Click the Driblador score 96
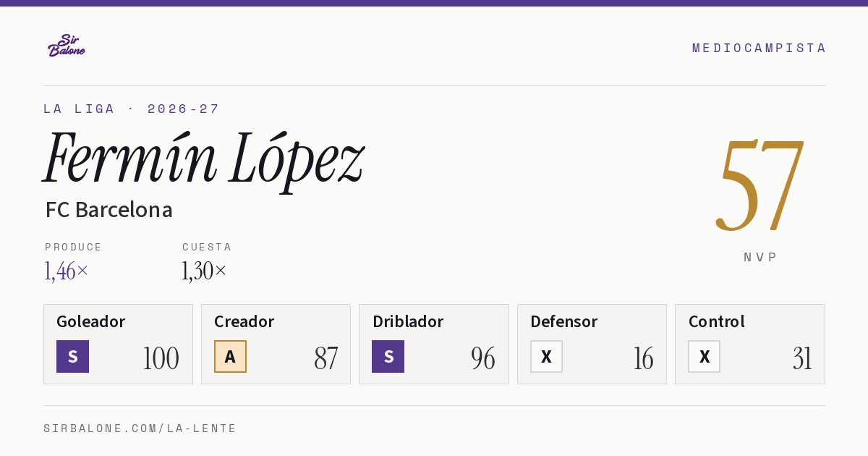 click(483, 358)
